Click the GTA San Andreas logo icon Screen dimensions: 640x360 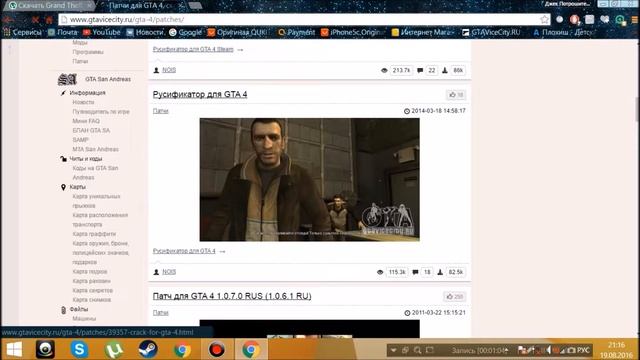point(67,79)
